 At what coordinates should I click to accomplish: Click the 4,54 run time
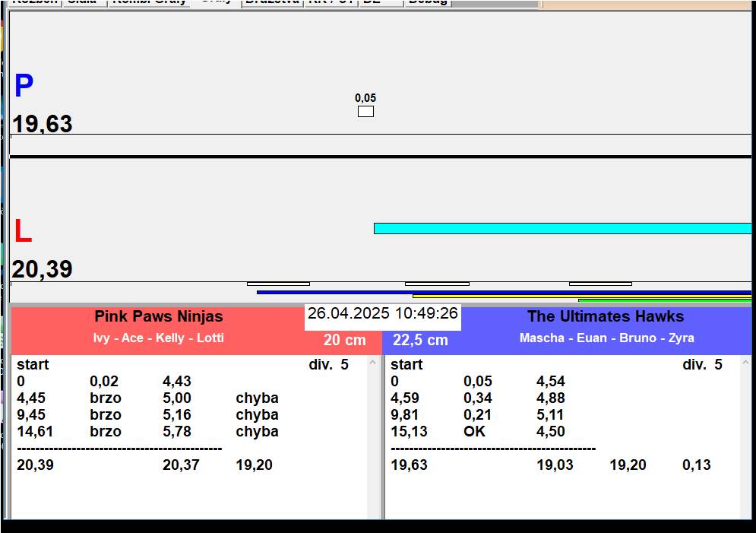point(551,382)
